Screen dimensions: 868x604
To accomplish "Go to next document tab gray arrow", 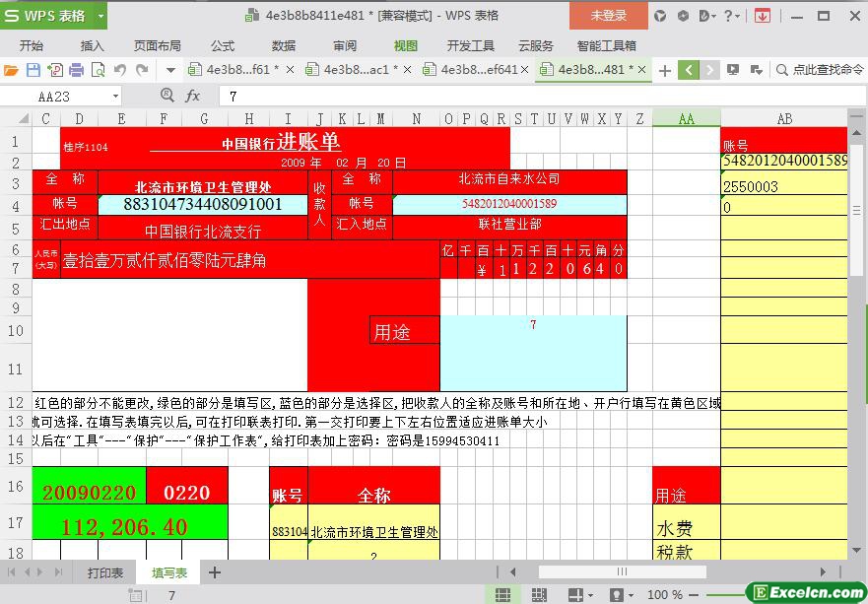I will pyautogui.click(x=709, y=70).
